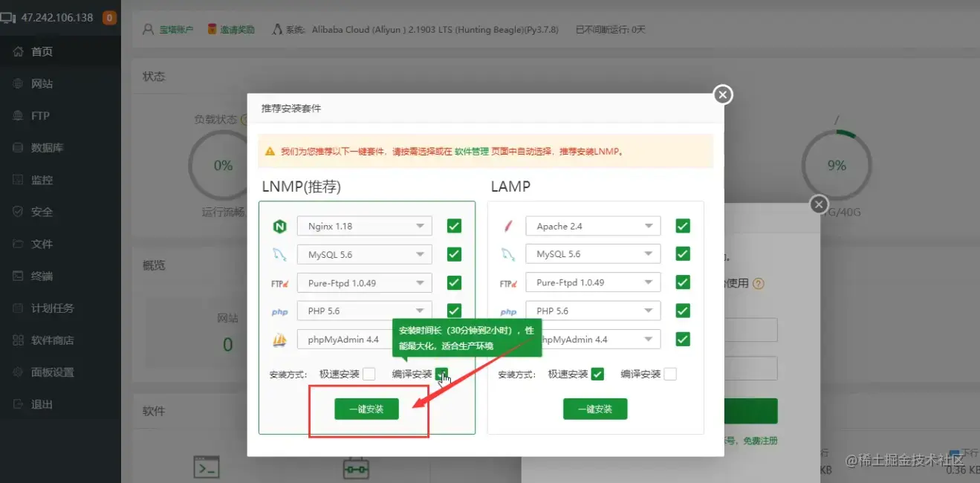
Task: Enable 极速安装 checkbox in LNMP
Action: (x=369, y=374)
